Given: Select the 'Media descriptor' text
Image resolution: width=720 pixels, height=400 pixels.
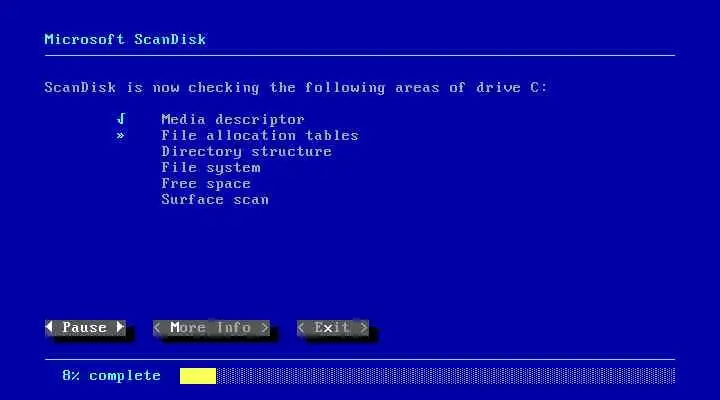Looking at the screenshot, I should [233, 119].
